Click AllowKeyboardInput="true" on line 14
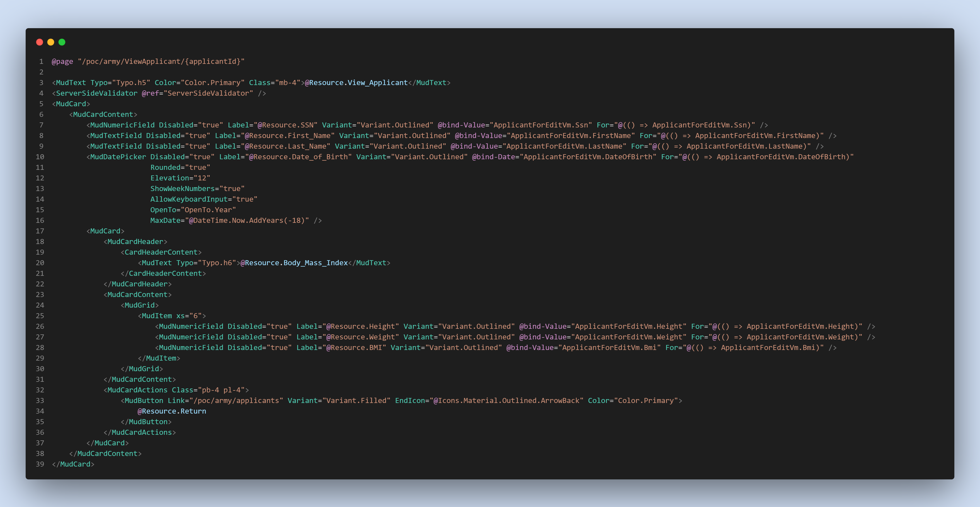The image size is (980, 507). pyautogui.click(x=204, y=199)
